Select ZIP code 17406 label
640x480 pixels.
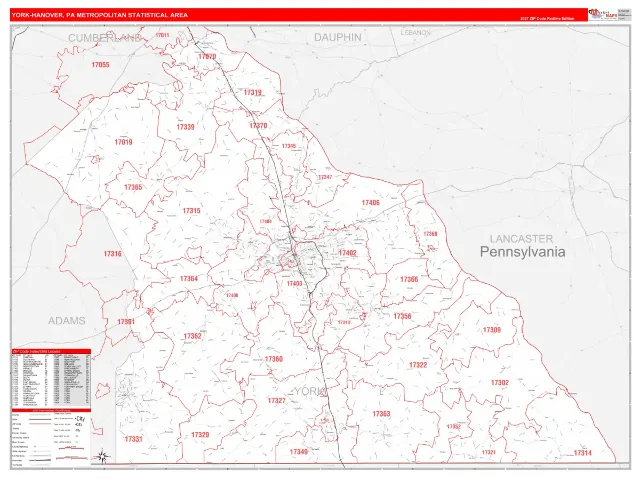(371, 202)
